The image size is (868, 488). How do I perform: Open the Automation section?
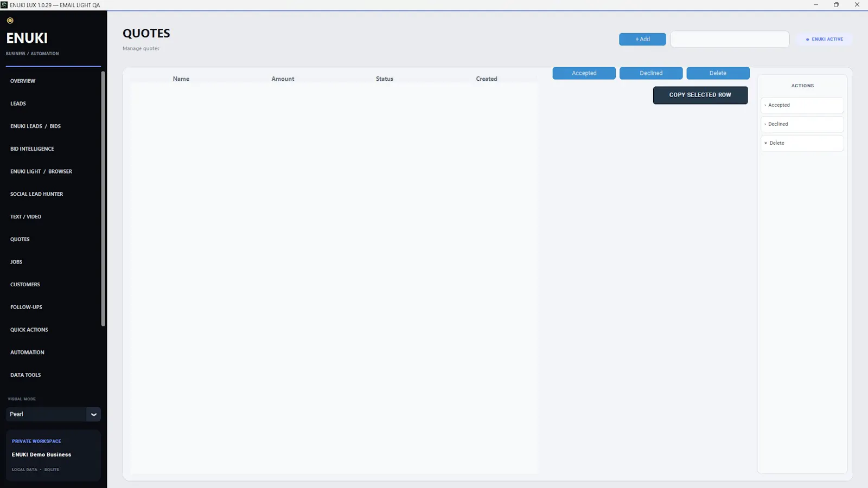(x=27, y=352)
